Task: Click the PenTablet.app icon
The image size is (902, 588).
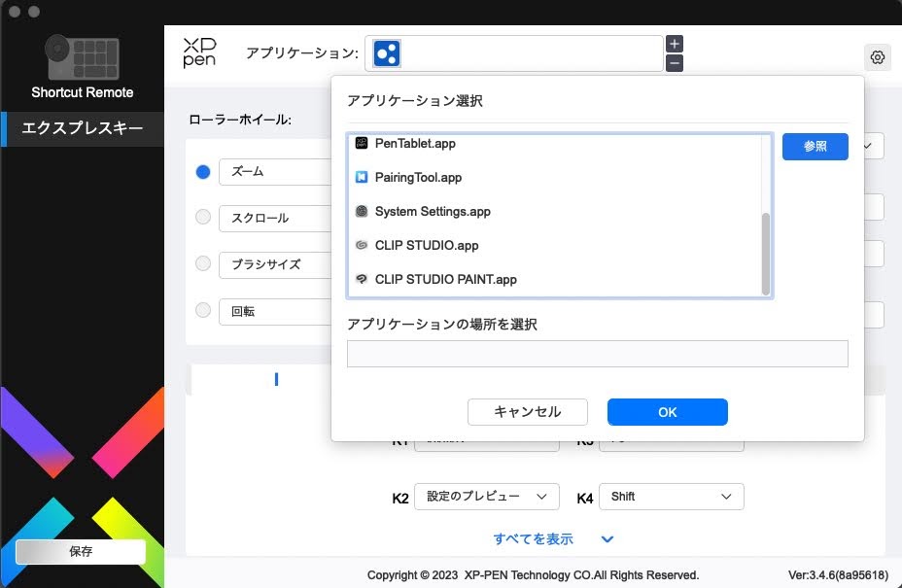Action: click(x=362, y=143)
